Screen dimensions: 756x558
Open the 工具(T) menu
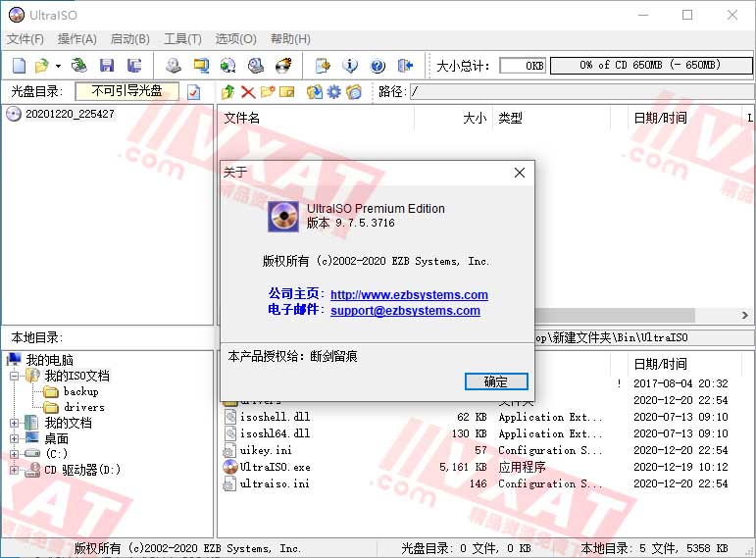click(x=182, y=39)
